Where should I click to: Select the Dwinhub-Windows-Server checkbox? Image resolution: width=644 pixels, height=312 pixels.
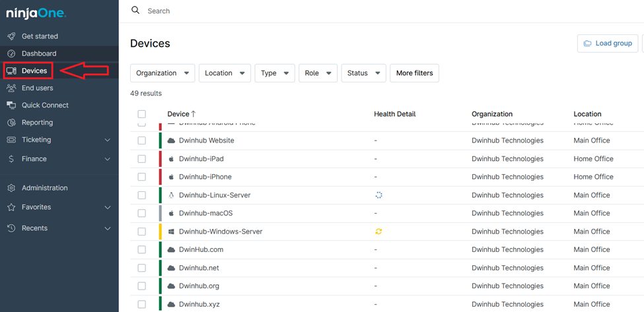142,232
